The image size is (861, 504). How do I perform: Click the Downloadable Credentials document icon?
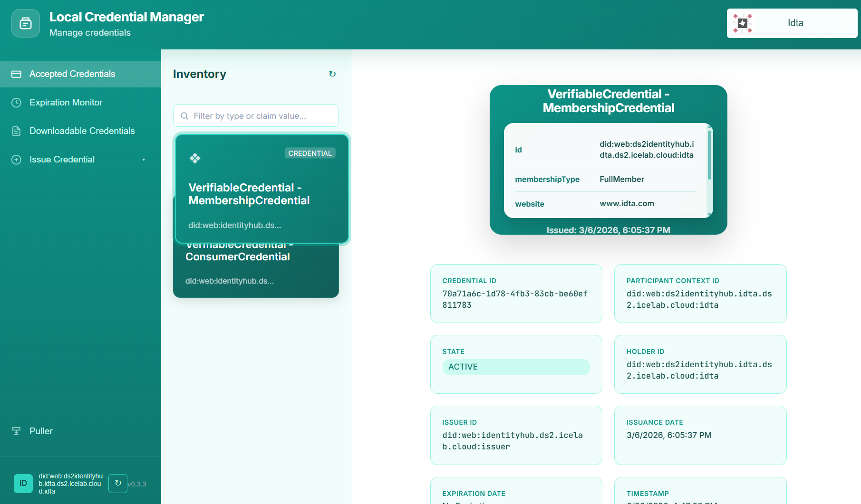16,131
